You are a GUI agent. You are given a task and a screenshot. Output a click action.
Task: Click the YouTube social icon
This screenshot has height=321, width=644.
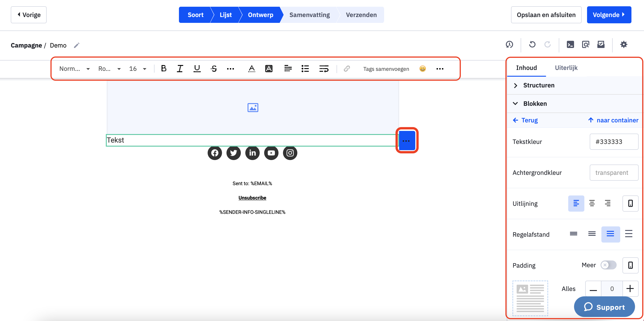[271, 153]
